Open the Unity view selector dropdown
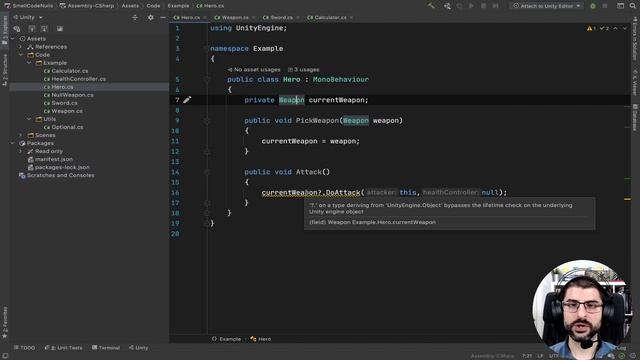640x360 pixels. [28, 18]
